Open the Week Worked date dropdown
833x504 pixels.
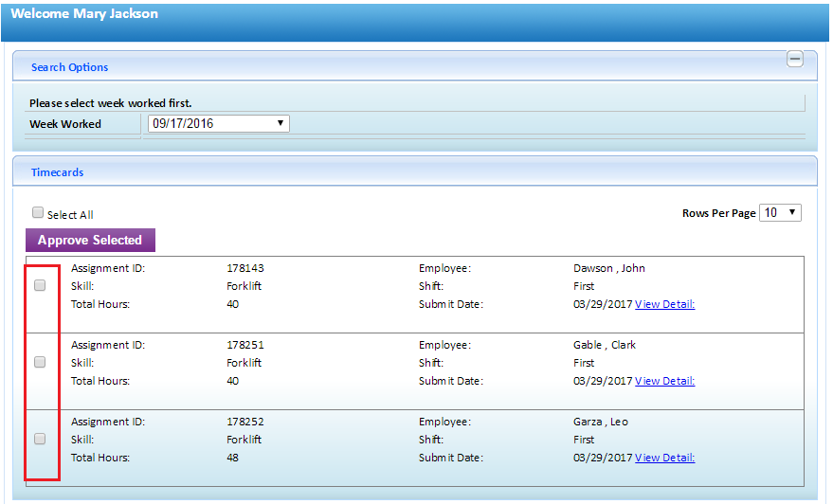(x=218, y=124)
